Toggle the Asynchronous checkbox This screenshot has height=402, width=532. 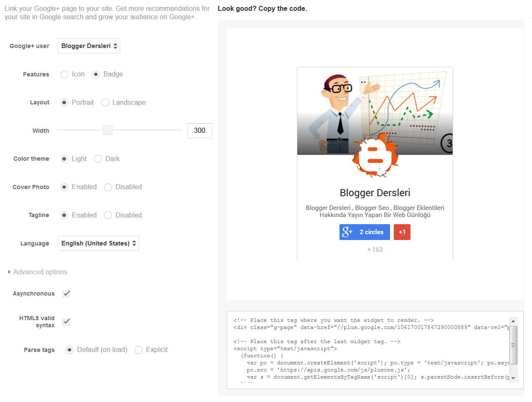(x=66, y=293)
